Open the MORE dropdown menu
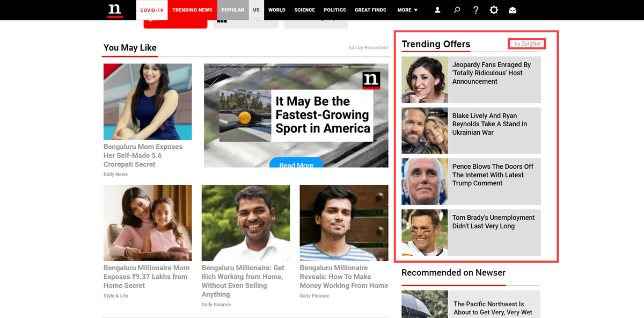Viewport: 644px width, 318px height. (x=407, y=10)
